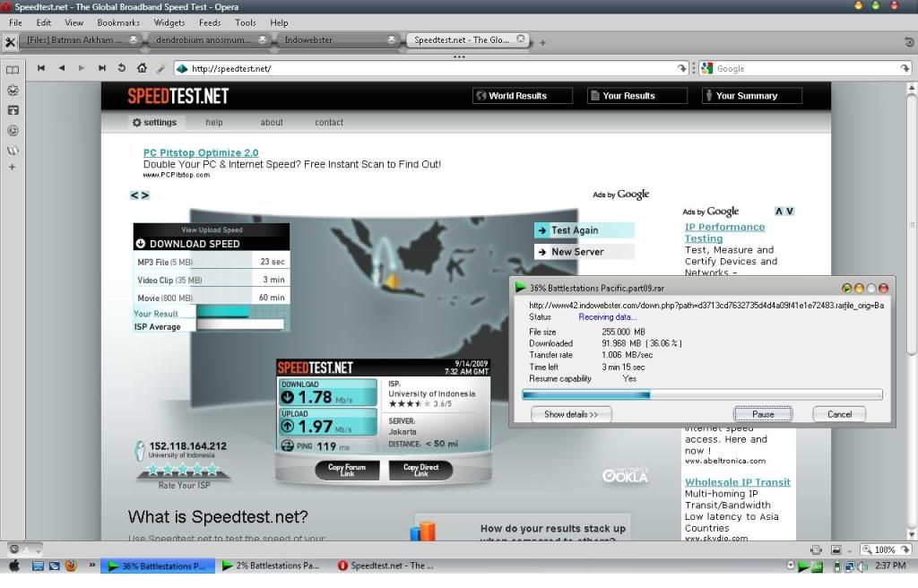Screen dimensions: 918x588
Task: Click the globe icon on World Results
Action: click(481, 96)
